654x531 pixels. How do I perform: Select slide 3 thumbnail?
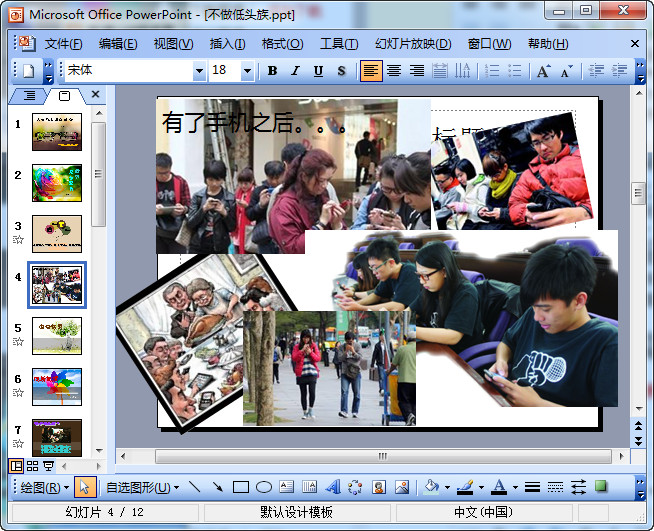pyautogui.click(x=57, y=234)
